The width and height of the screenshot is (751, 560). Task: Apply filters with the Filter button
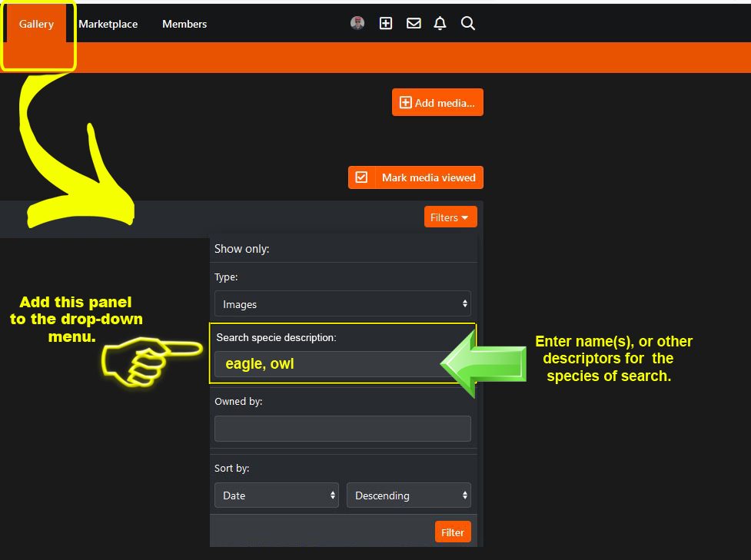[x=453, y=532]
